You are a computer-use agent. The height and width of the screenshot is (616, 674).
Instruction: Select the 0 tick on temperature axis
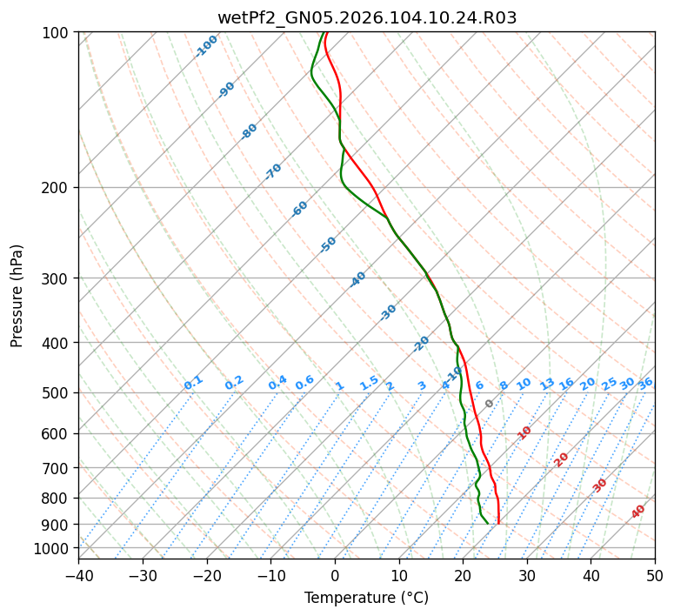coord(335,575)
